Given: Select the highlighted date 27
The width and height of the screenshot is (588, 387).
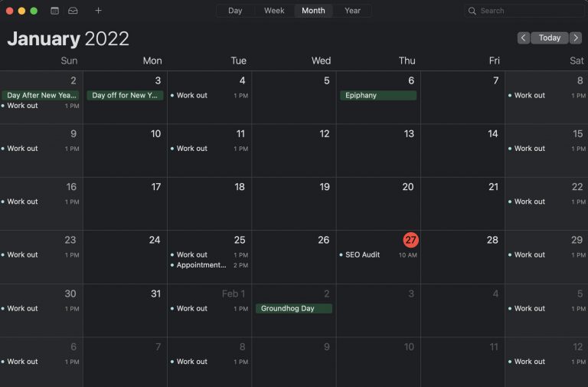Looking at the screenshot, I should click(411, 240).
